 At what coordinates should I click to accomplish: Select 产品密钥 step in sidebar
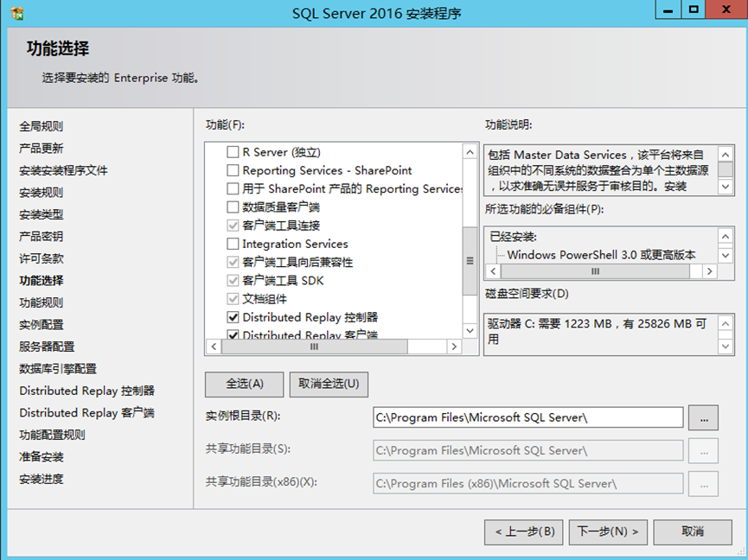[41, 237]
